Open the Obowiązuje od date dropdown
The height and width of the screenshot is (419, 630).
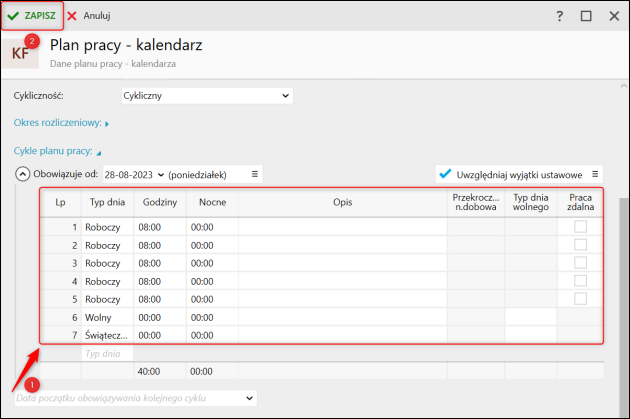coord(161,175)
